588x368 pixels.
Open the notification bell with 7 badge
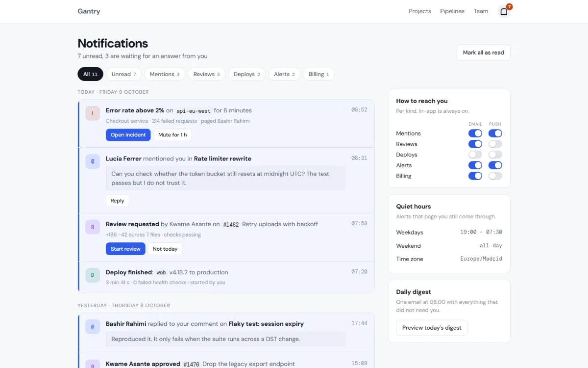pos(504,11)
